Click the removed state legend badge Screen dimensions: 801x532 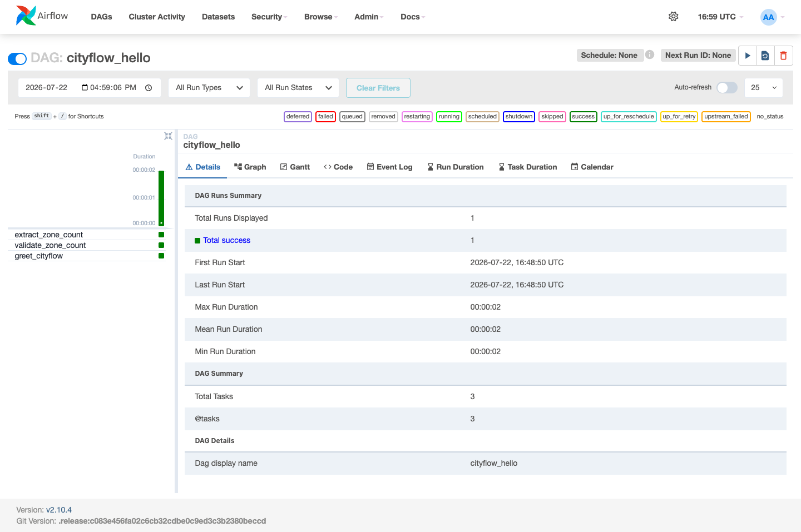(383, 116)
